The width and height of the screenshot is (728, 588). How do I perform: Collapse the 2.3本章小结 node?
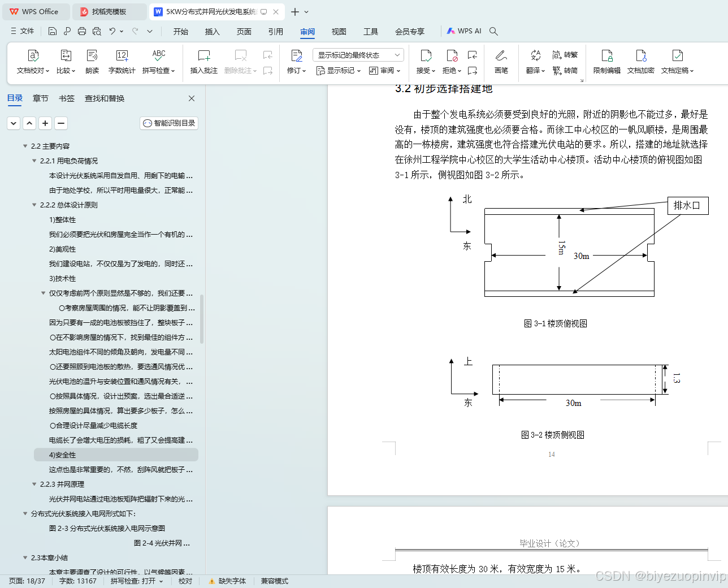[x=25, y=558]
